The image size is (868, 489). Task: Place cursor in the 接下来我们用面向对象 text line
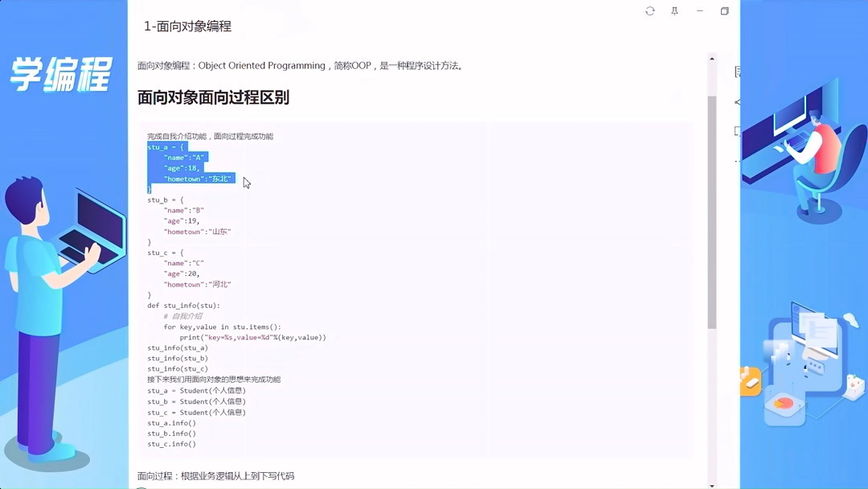point(208,380)
